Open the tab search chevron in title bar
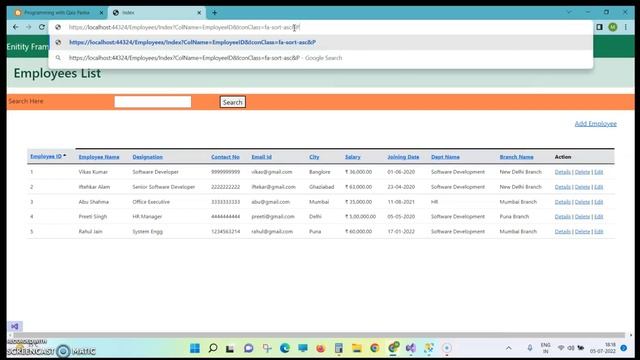Viewport: 640px width, 360px height. pyautogui.click(x=569, y=12)
